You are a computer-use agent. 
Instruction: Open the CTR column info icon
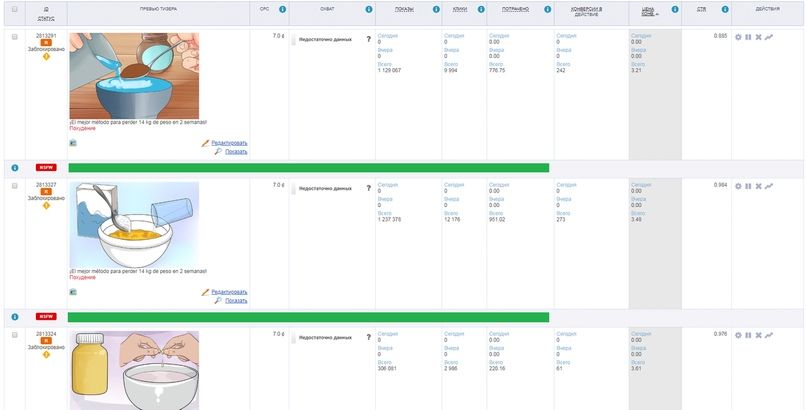coord(725,9)
